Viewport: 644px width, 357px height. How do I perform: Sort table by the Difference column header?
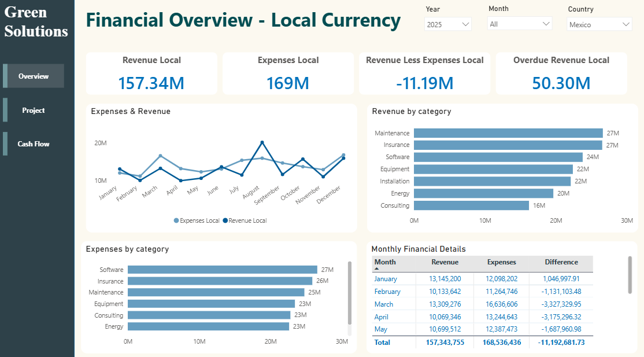(561, 262)
